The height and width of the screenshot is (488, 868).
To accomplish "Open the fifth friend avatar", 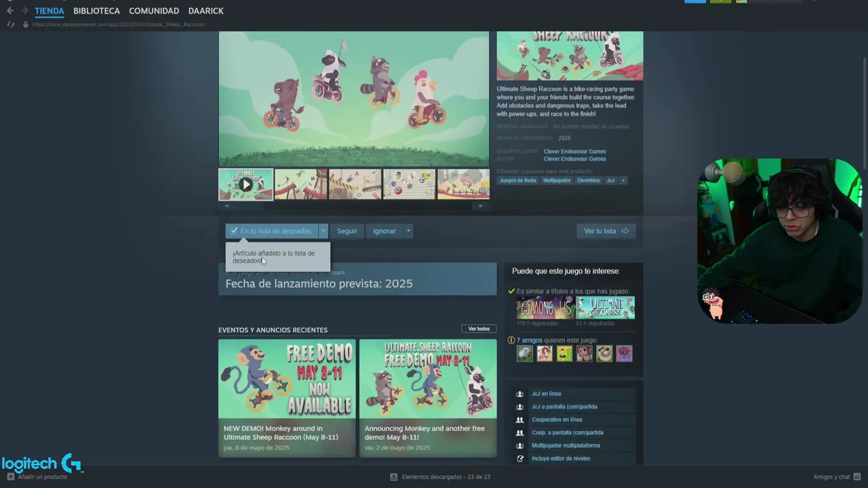I will coord(604,353).
